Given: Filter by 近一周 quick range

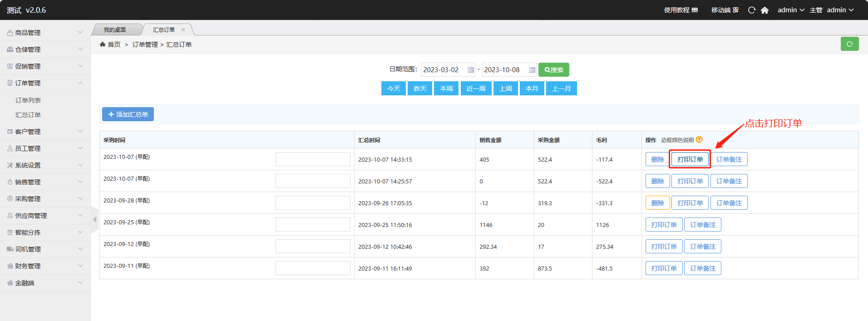Looking at the screenshot, I should pyautogui.click(x=476, y=89).
